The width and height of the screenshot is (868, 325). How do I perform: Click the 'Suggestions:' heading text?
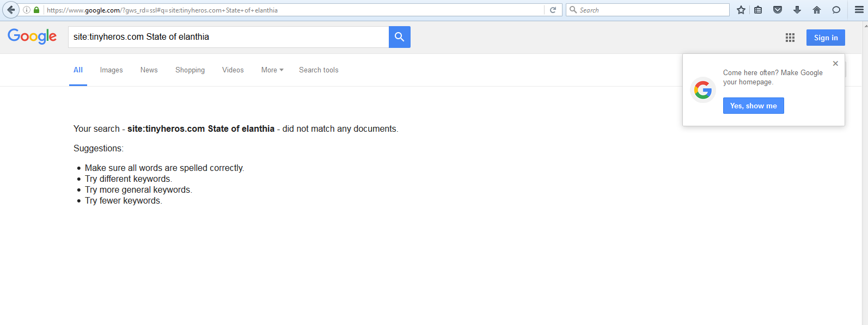click(99, 148)
